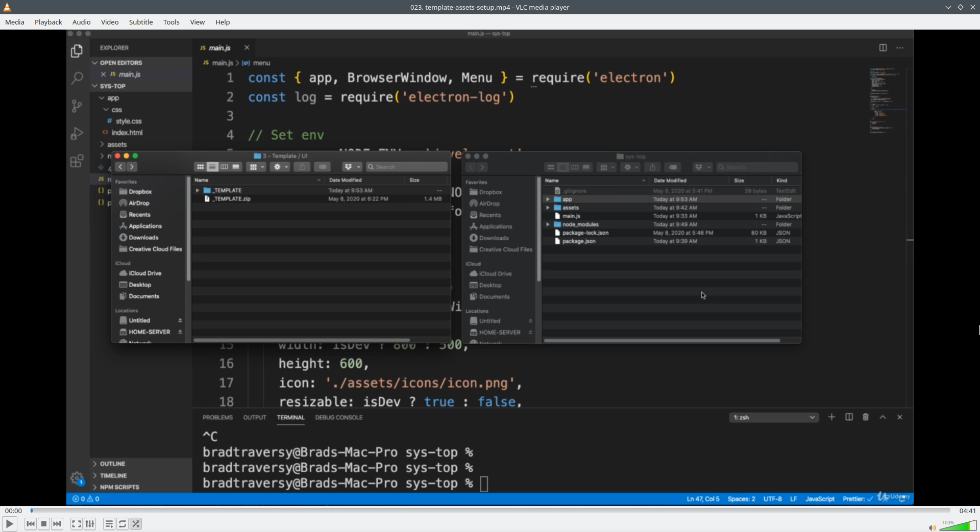Disable random playback mode
This screenshot has height=532, width=980.
pos(136,524)
